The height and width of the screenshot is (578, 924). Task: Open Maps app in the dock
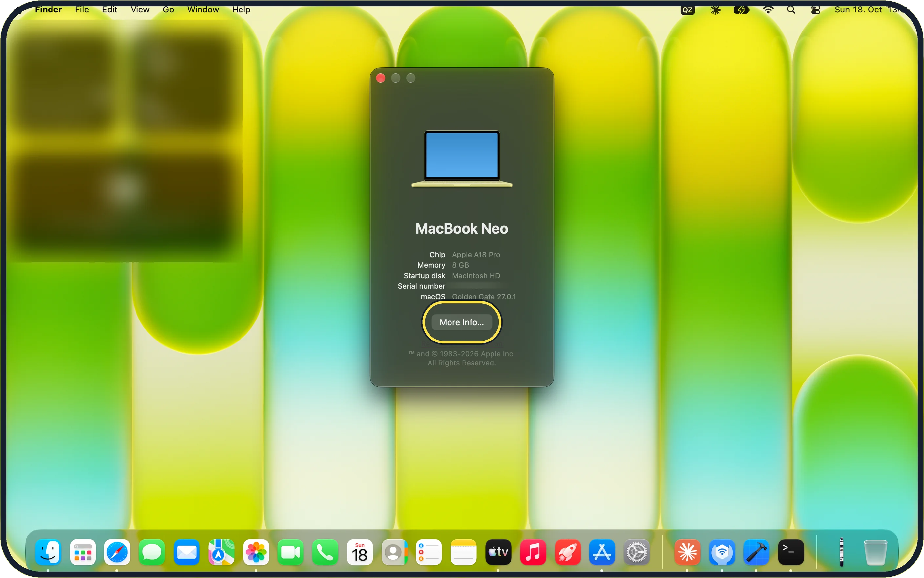[x=221, y=552]
